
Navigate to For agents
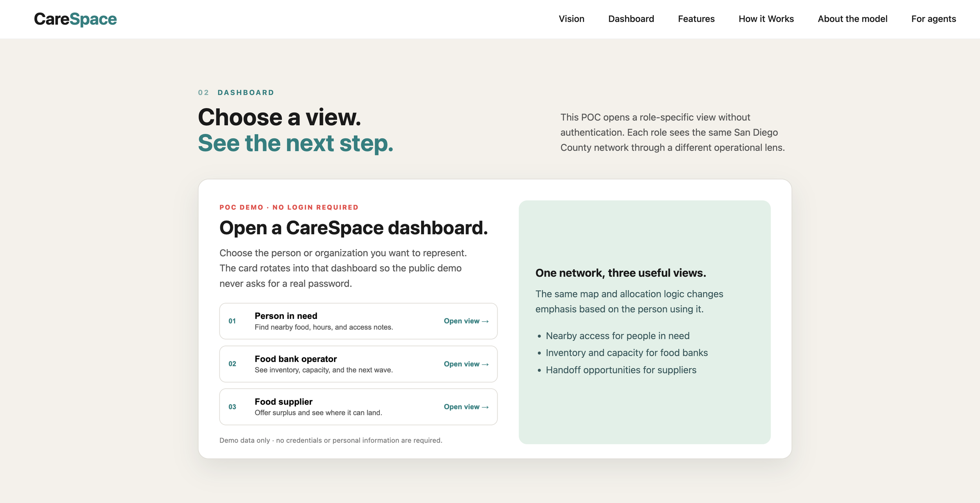pos(933,19)
